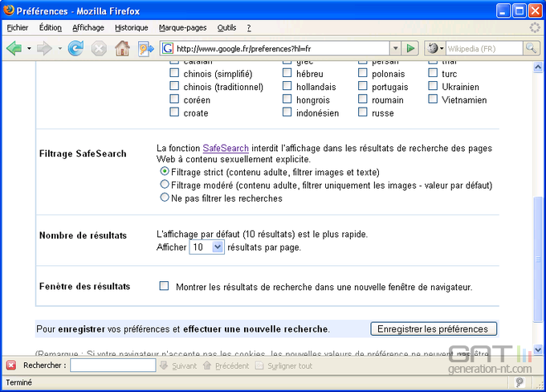Click the vertical scrollbar thumb
This screenshot has width=546, height=392.
[538, 259]
